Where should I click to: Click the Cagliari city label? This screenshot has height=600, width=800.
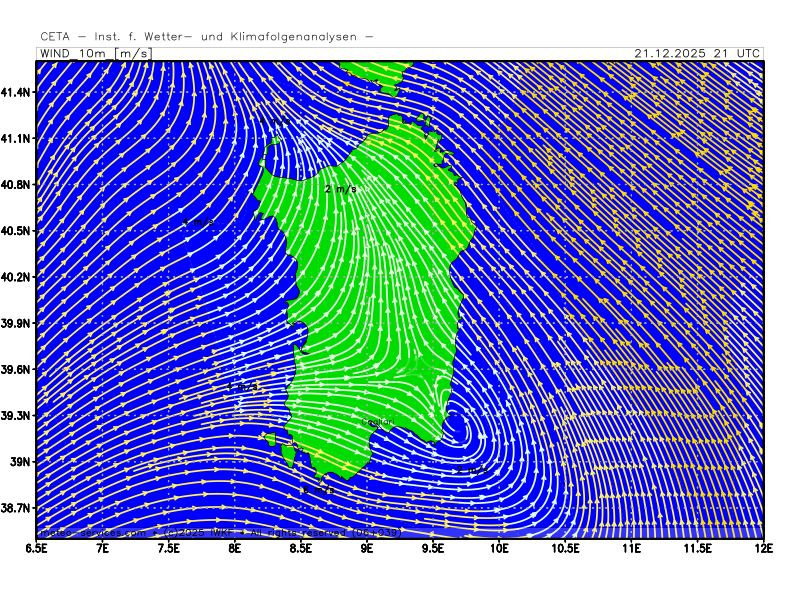coord(377,423)
